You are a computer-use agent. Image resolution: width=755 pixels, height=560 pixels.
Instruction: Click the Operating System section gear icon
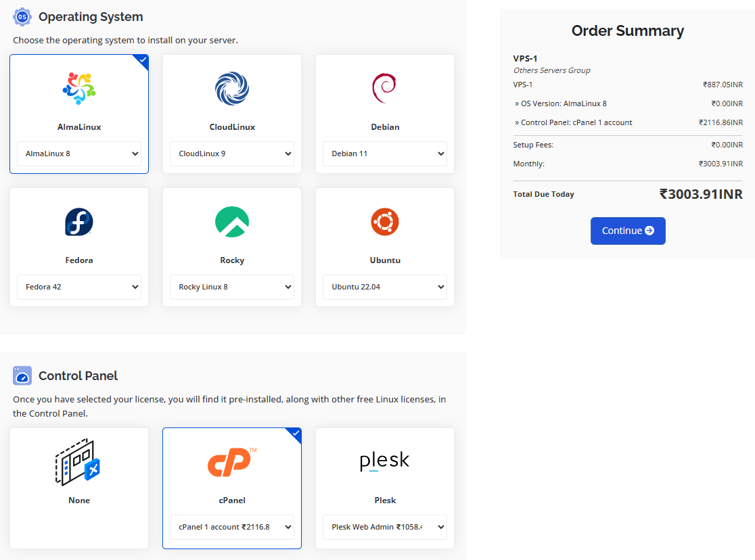[x=22, y=16]
